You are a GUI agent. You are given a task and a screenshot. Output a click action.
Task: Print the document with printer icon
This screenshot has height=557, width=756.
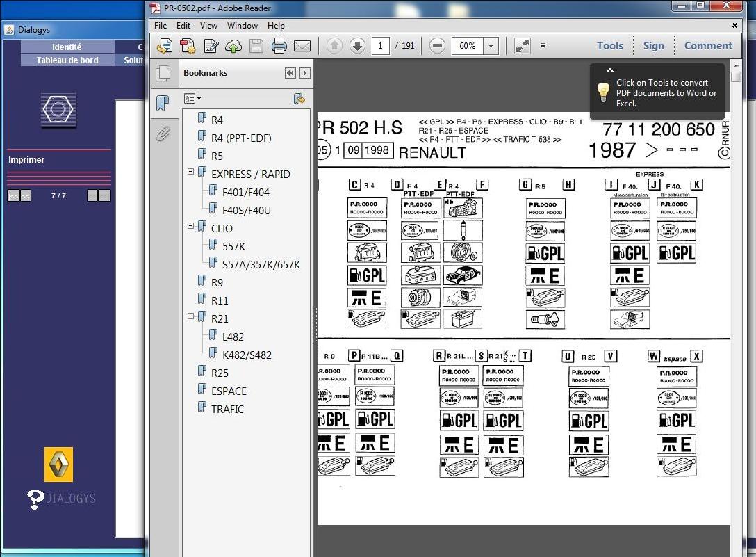tap(279, 46)
